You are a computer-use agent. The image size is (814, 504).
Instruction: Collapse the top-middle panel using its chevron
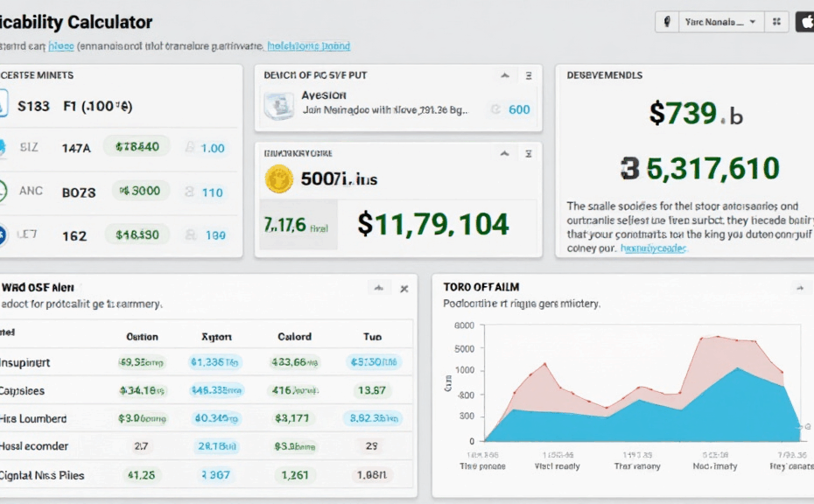(x=504, y=76)
